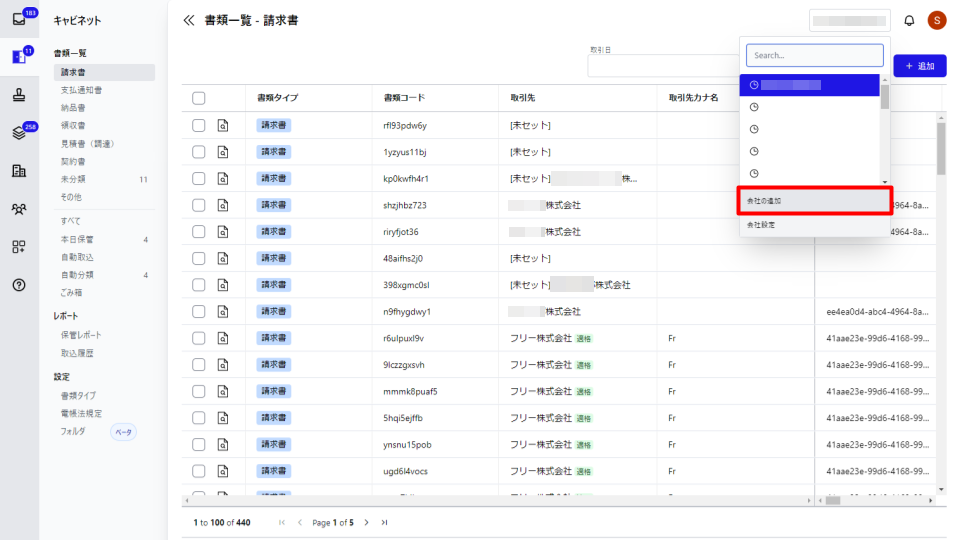Go to next page arrow in pagination
The image size is (960, 540).
tap(366, 522)
